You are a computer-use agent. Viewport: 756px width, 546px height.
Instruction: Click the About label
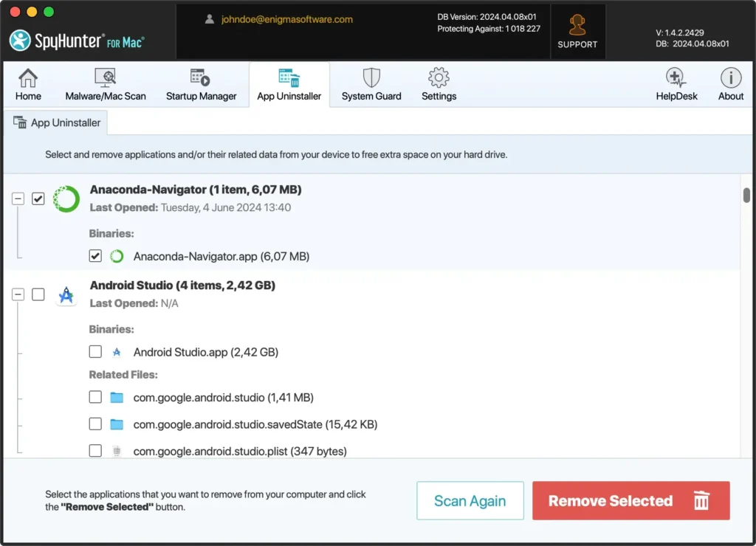tap(731, 96)
